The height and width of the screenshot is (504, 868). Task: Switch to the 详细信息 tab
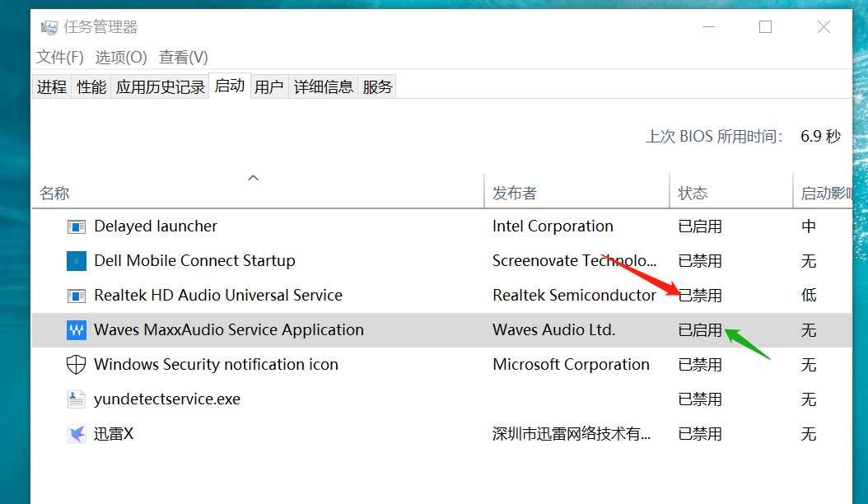[x=324, y=86]
